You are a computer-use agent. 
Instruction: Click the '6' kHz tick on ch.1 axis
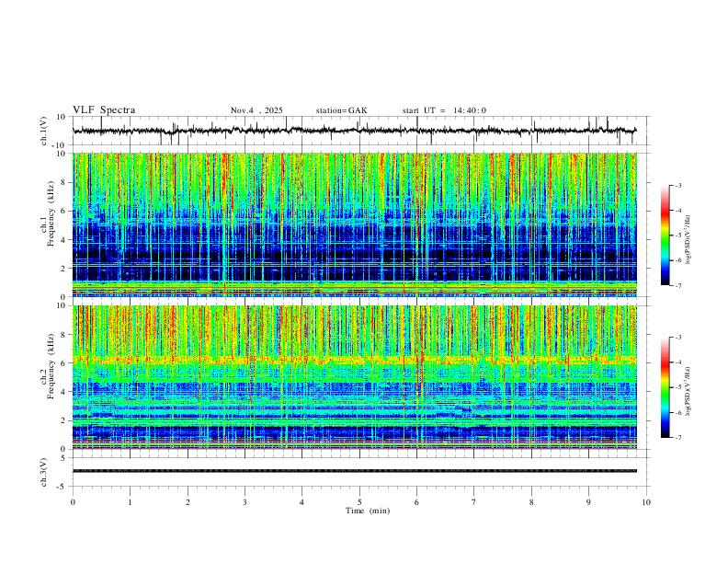(x=65, y=211)
